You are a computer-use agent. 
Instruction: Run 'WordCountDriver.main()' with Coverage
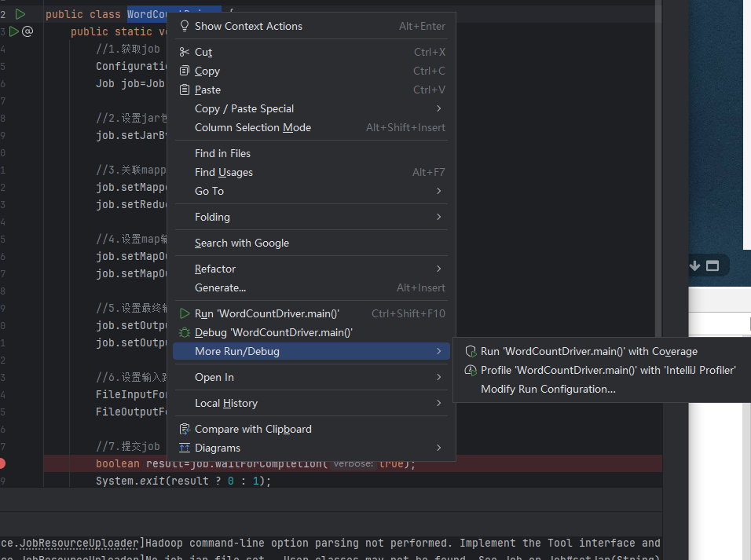pos(602,351)
